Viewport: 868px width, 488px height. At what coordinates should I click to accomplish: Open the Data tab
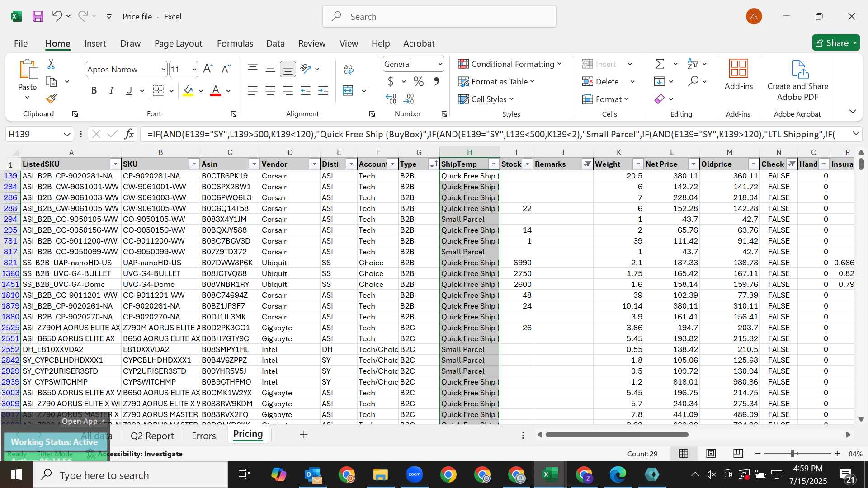[x=275, y=43]
